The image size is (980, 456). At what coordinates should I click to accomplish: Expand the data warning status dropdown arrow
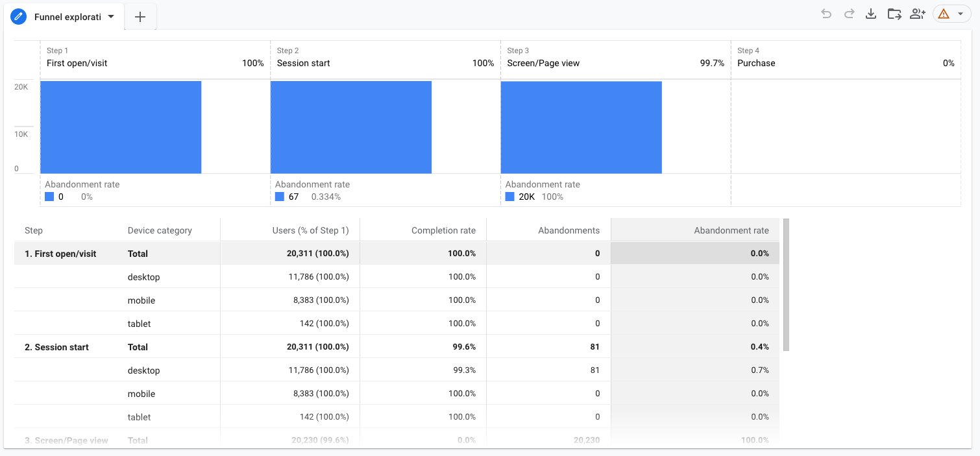point(961,14)
